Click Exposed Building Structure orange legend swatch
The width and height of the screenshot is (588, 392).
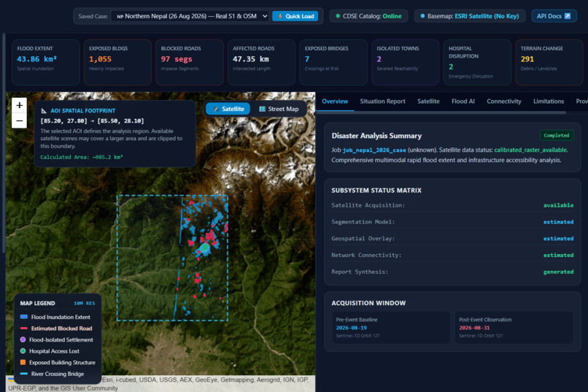coord(23,362)
